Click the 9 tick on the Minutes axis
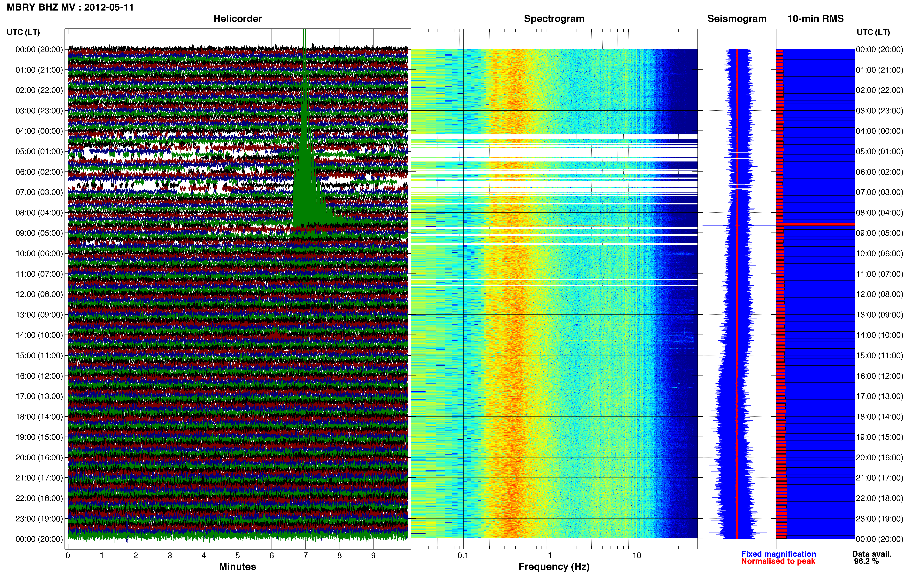 pyautogui.click(x=373, y=556)
